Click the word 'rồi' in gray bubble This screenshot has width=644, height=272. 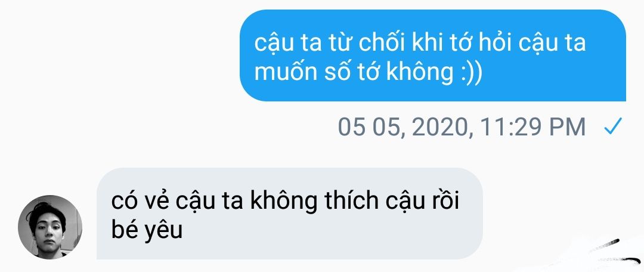447,201
